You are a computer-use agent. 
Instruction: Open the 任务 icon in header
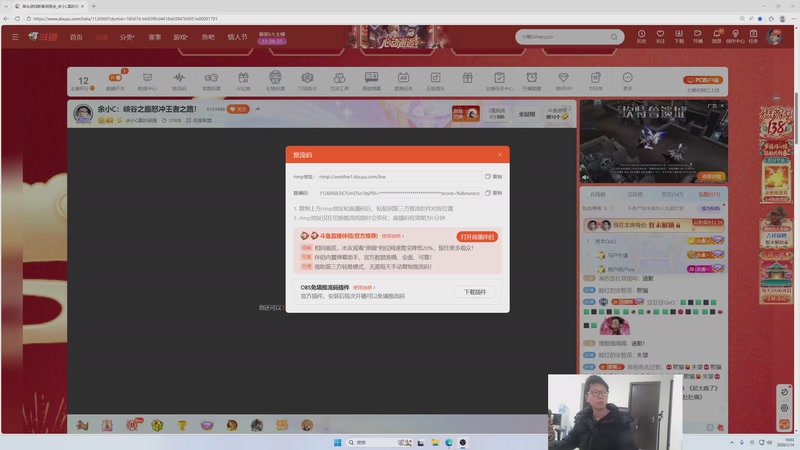[x=754, y=36]
